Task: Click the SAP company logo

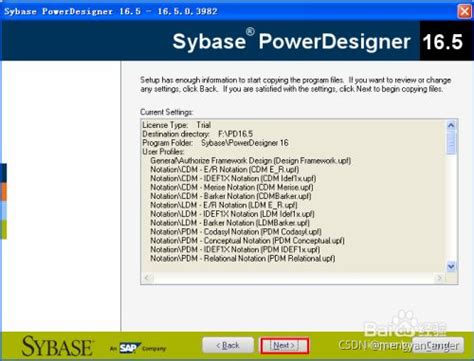Action: (x=129, y=348)
